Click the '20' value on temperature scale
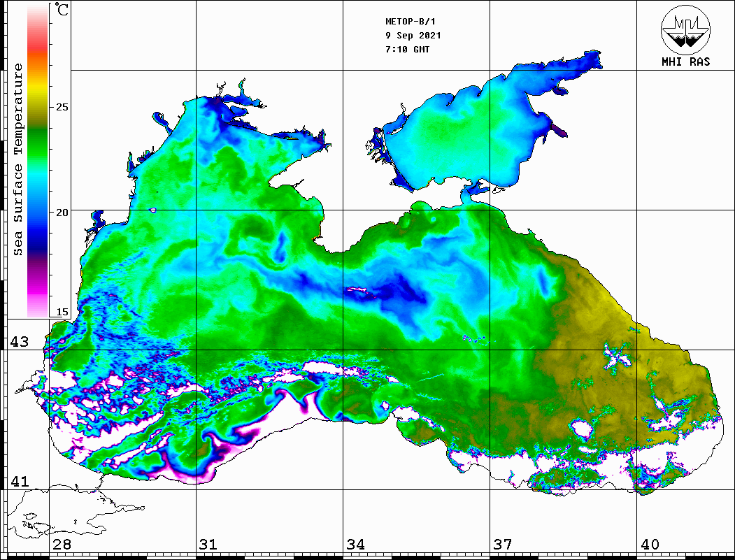The width and height of the screenshot is (735, 560). (x=62, y=213)
